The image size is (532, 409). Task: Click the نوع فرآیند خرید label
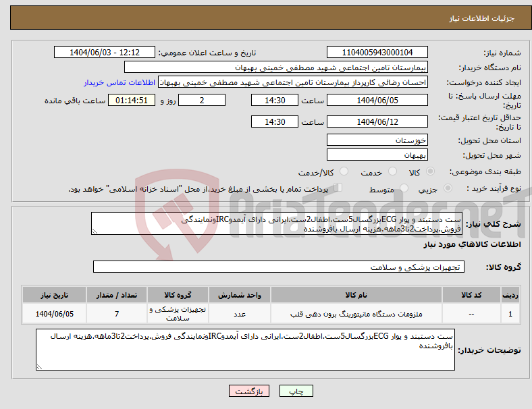494,188
